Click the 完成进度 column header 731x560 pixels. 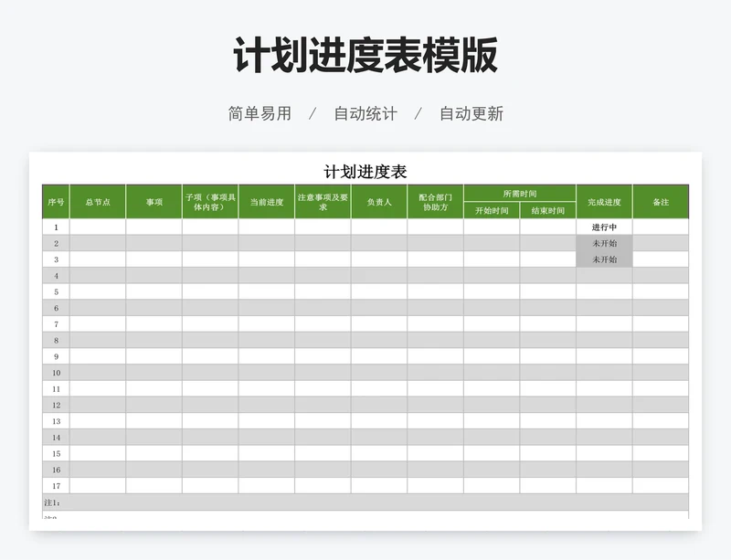tap(604, 202)
